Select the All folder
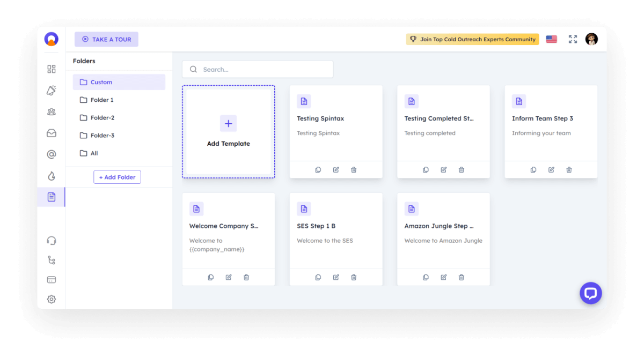 (x=119, y=153)
